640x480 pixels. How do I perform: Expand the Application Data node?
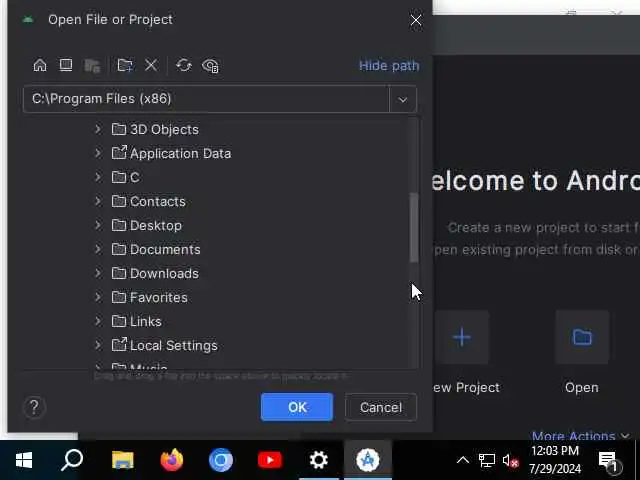[x=98, y=153]
